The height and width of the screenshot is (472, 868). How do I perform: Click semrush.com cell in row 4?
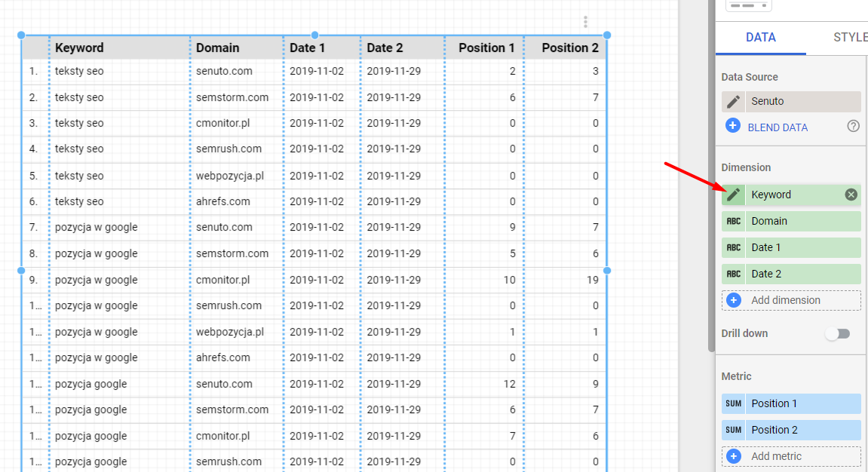pos(229,149)
